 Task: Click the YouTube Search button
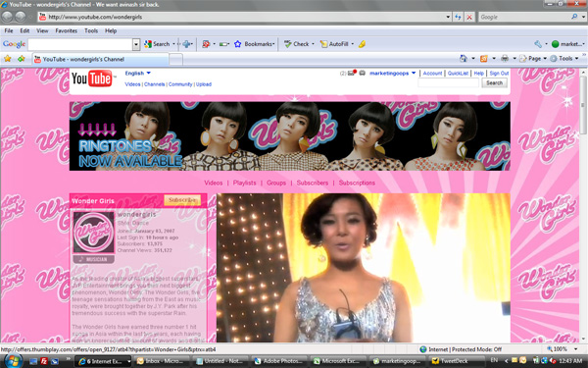(494, 83)
